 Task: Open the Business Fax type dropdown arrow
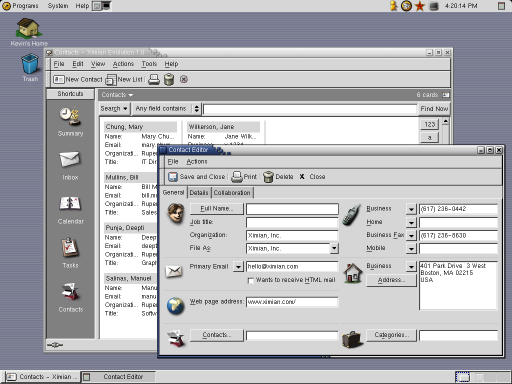pos(411,236)
